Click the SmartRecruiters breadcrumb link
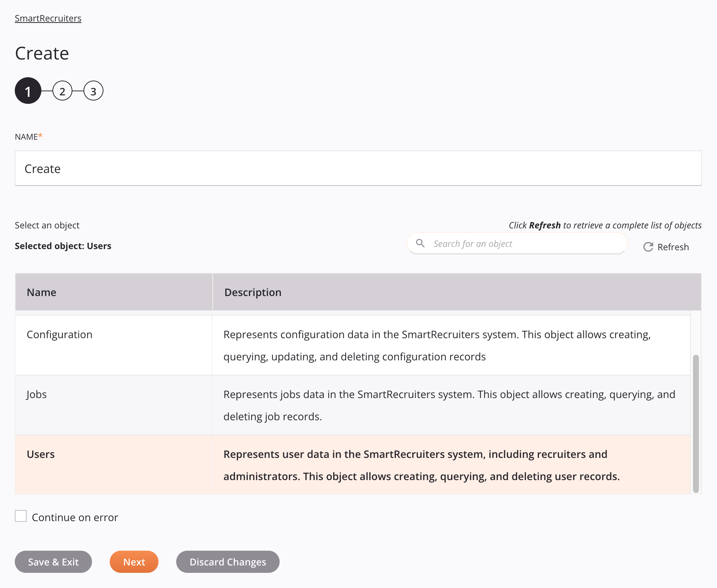The image size is (717, 588). 48,18
